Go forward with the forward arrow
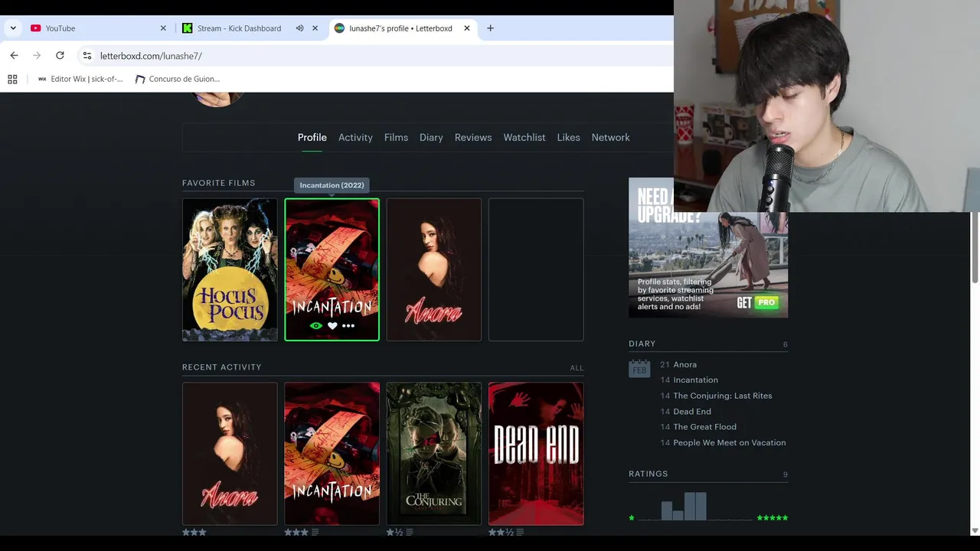Image resolution: width=980 pixels, height=551 pixels. click(x=37, y=56)
